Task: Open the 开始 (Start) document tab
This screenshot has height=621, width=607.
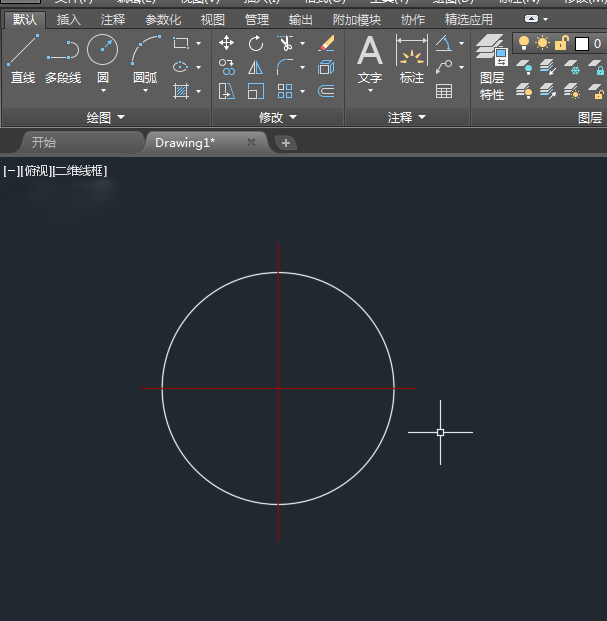Action: [x=44, y=143]
